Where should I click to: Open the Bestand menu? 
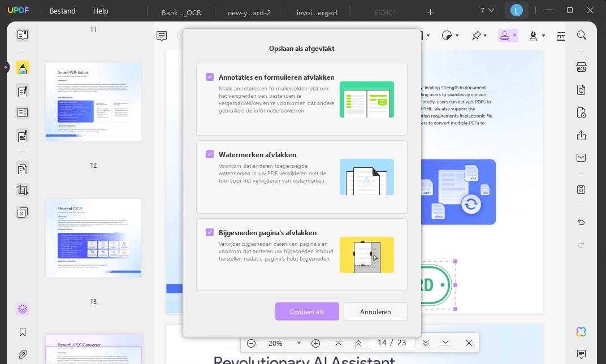click(x=63, y=11)
